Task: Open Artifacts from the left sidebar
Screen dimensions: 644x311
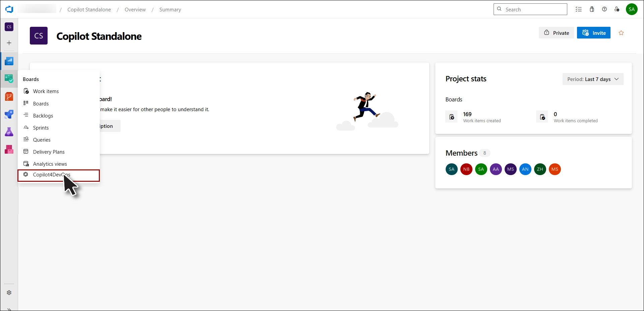Action: [x=9, y=149]
